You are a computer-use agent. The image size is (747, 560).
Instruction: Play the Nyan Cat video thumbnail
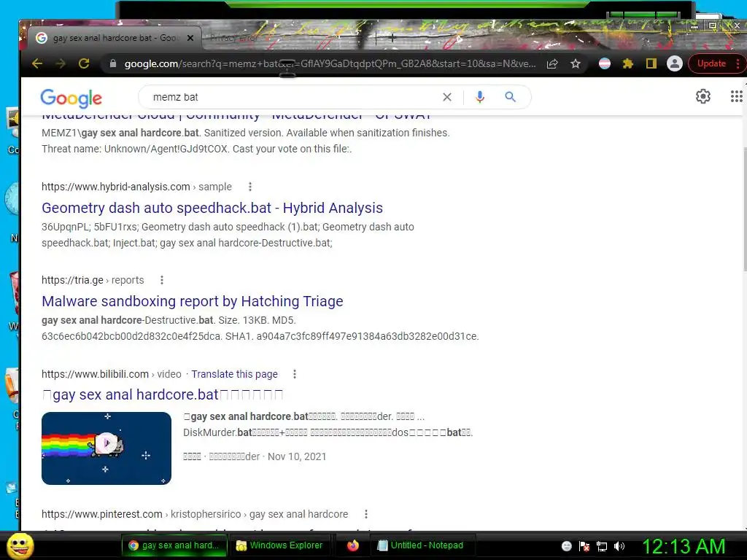(x=107, y=448)
